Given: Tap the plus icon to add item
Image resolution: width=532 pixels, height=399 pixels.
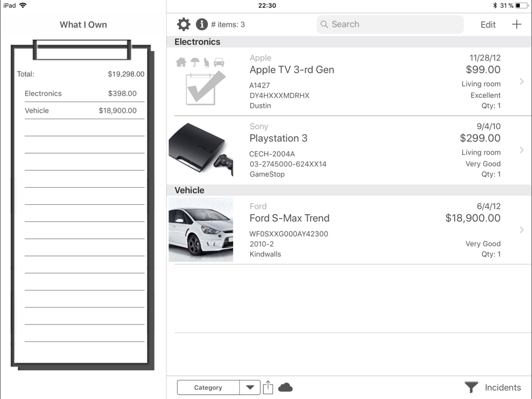Looking at the screenshot, I should (x=517, y=24).
